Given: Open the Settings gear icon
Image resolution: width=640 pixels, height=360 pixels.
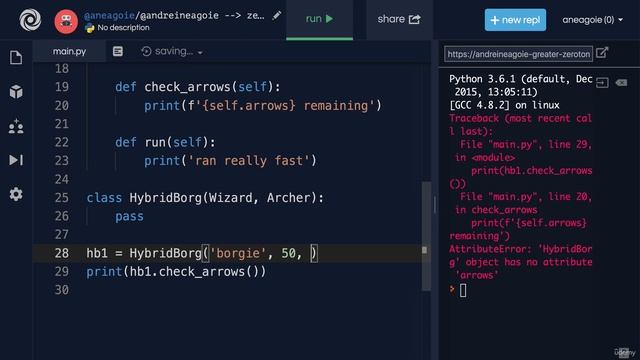Looking at the screenshot, I should [x=16, y=194].
